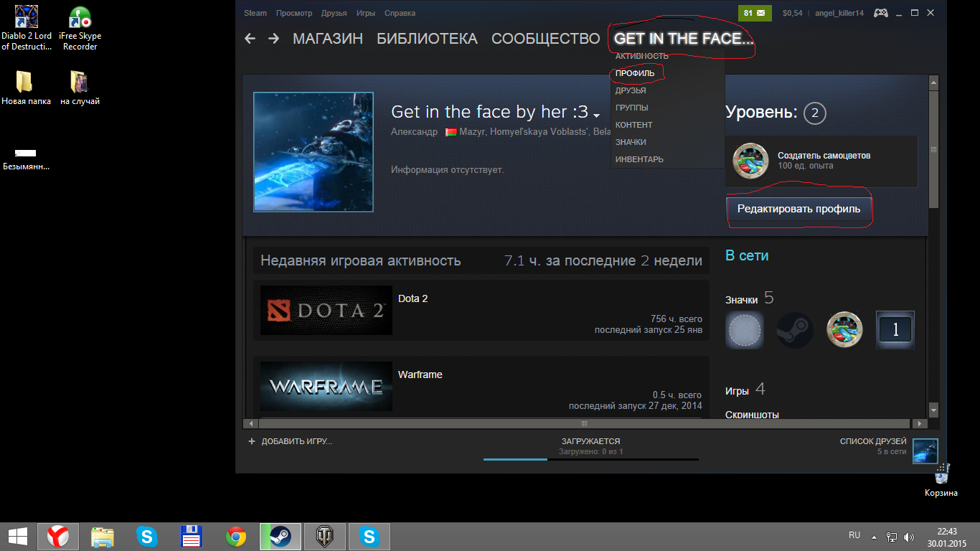Click the Warframe game title link
980x551 pixels.
420,375
